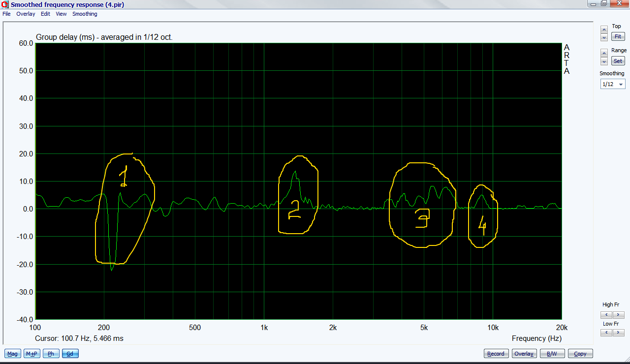The width and height of the screenshot is (630, 364).
Task: Open the Smoothing 1/12 dropdown
Action: tap(612, 85)
